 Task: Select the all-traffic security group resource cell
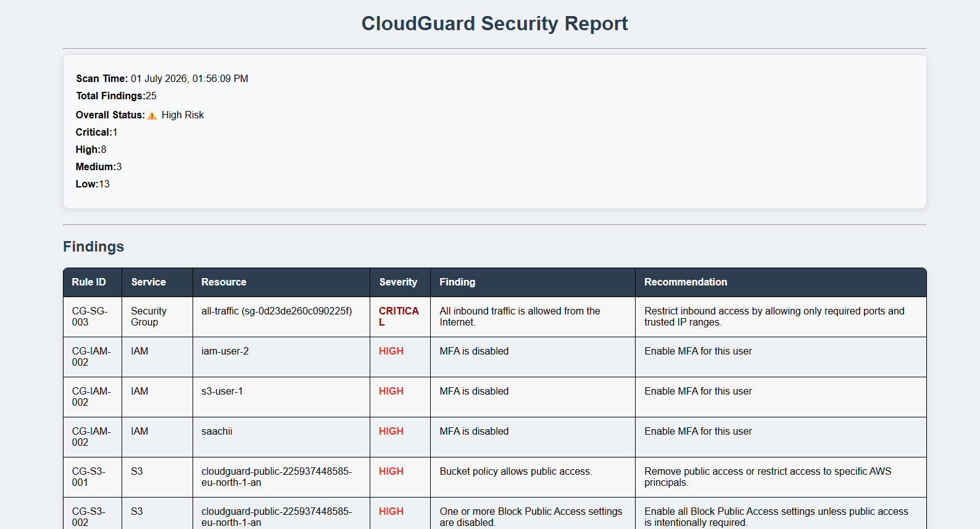tap(281, 317)
